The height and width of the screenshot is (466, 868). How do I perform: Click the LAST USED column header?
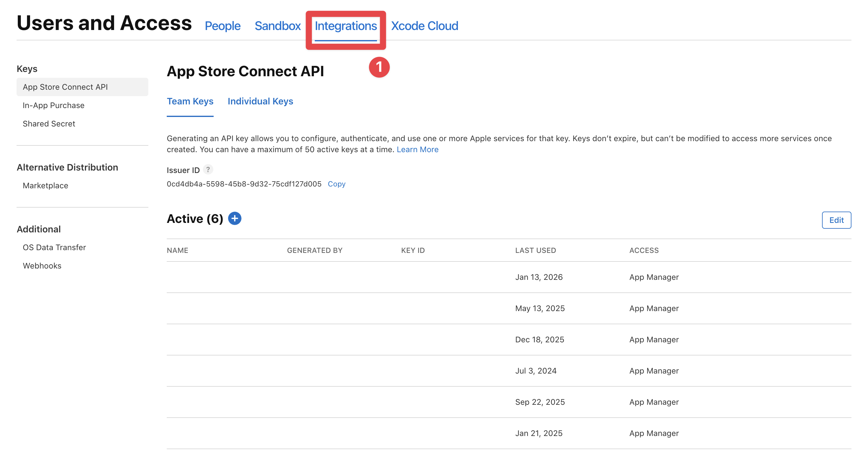[x=535, y=250]
